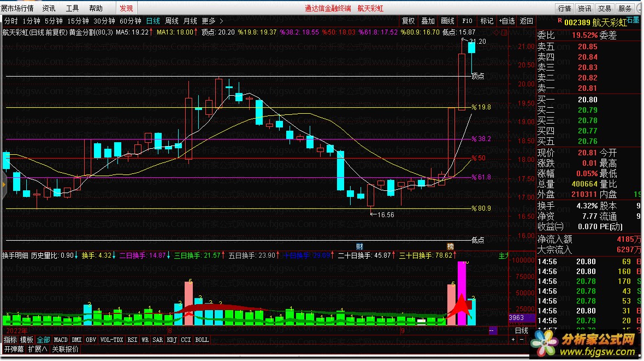This screenshot has width=644, height=361.
Task: Zoom in chart with plus button
Action: tap(513, 340)
